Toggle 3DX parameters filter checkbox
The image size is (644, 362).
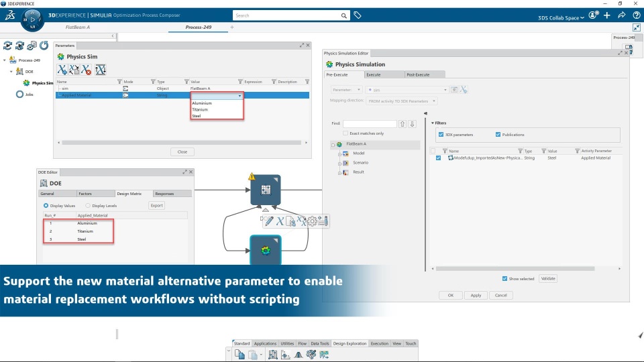coord(441,135)
